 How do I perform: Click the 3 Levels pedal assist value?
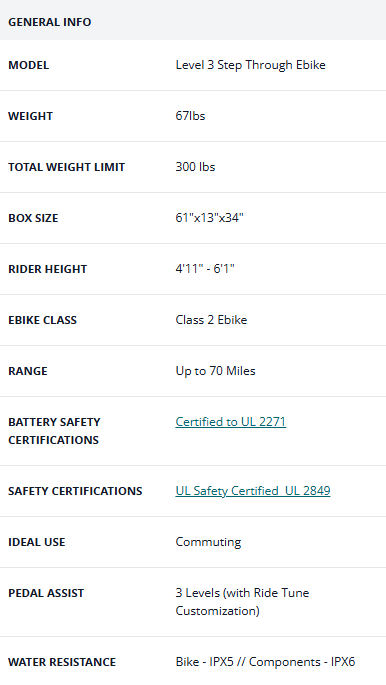[242, 602]
